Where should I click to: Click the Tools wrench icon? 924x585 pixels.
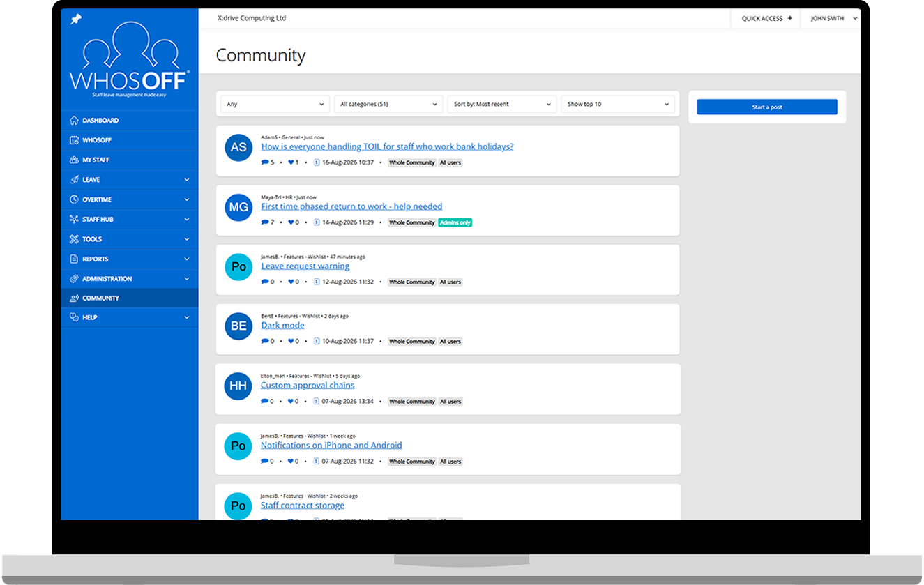[75, 239]
